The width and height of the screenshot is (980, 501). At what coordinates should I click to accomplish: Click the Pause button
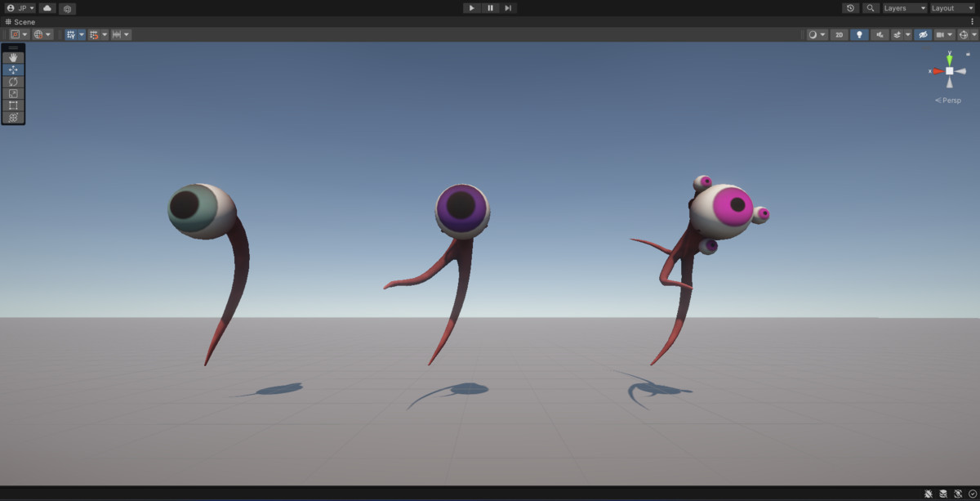point(490,8)
